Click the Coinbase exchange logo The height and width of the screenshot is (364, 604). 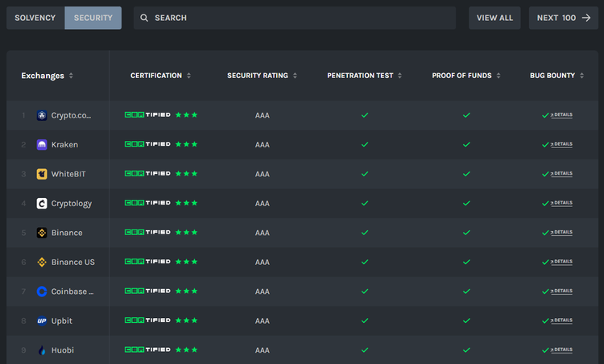pos(42,292)
